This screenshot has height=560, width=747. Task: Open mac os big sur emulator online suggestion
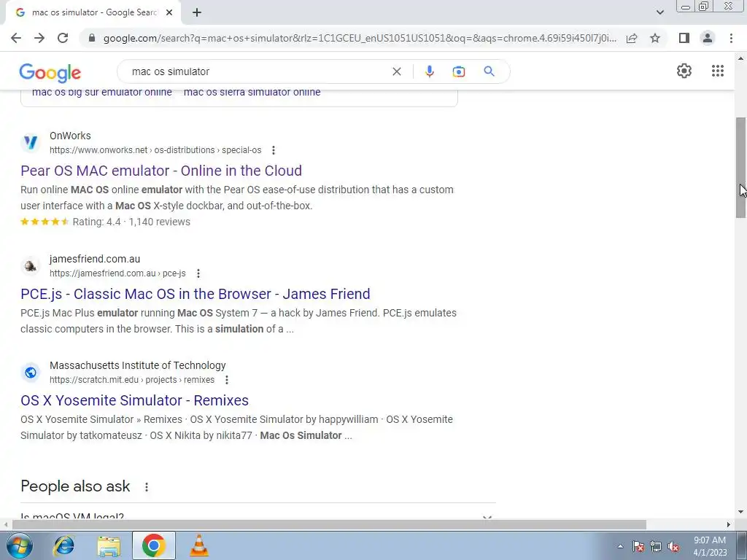point(102,93)
